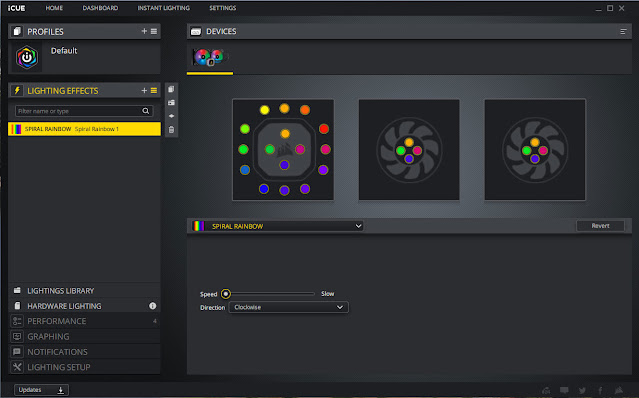This screenshot has height=398, width=639.
Task: Click the Notifications speech icon
Action: 17,352
